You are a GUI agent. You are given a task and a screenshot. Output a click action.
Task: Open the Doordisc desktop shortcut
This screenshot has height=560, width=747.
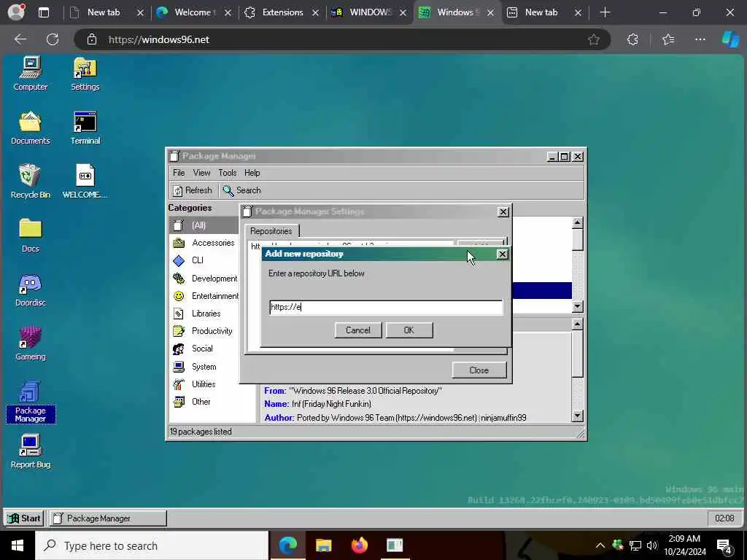pos(31,289)
